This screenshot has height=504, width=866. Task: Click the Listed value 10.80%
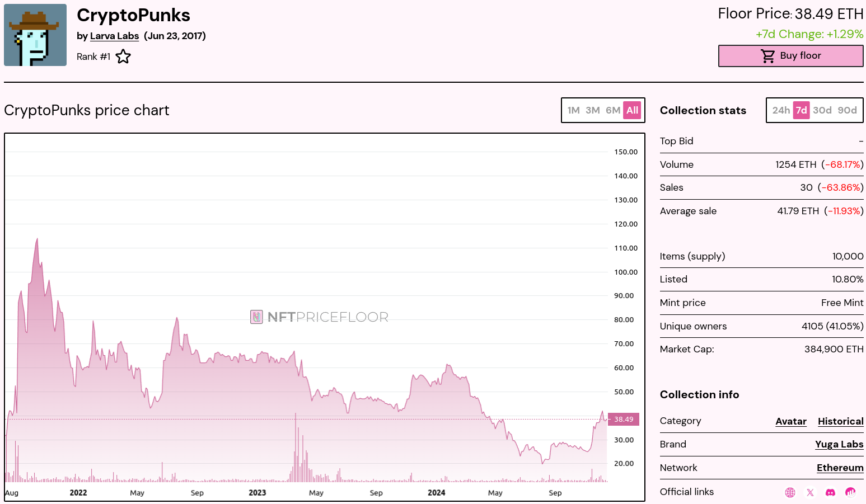point(848,279)
